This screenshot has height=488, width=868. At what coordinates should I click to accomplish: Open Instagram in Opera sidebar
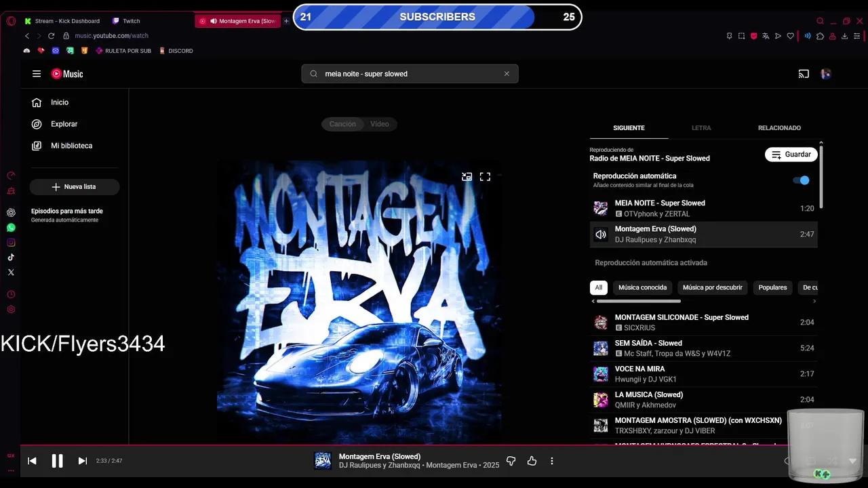click(x=11, y=243)
